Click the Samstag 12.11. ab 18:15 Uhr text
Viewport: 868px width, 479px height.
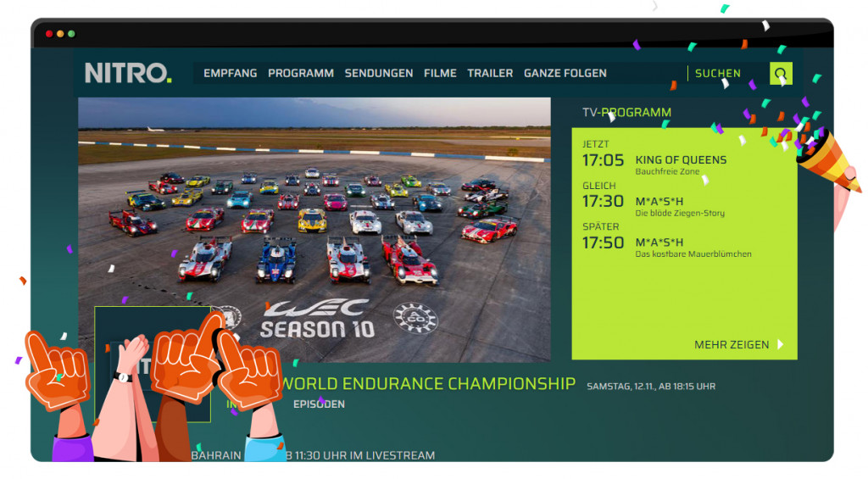click(x=651, y=387)
